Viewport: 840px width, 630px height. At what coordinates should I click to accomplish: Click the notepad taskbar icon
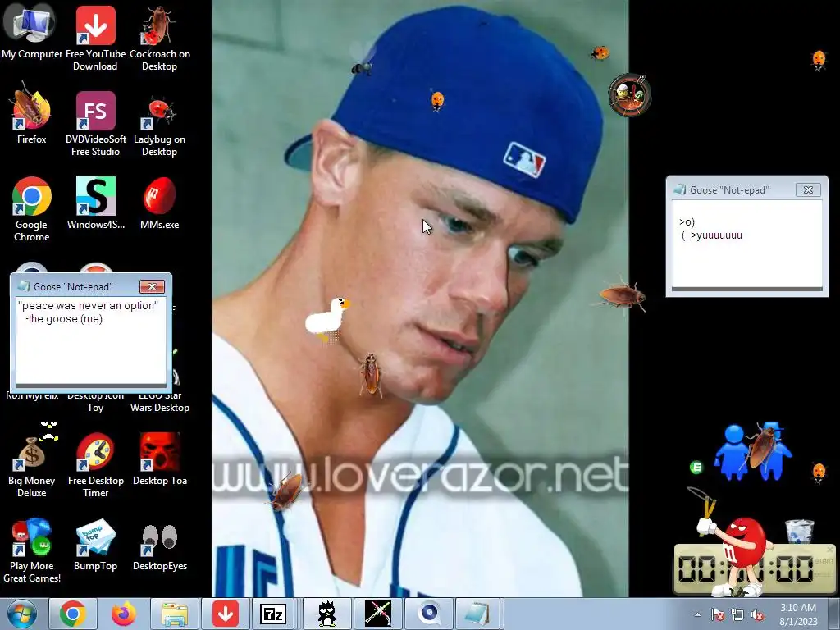[477, 614]
